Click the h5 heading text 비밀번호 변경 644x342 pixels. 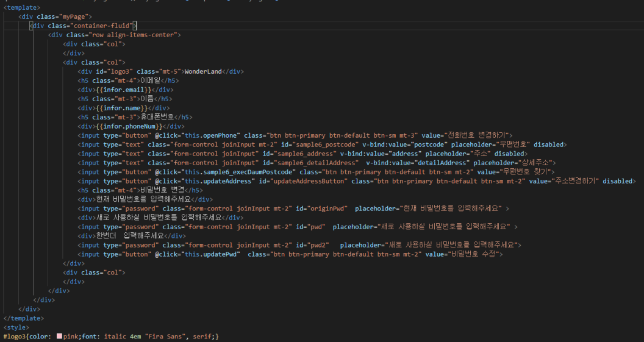[162, 190]
